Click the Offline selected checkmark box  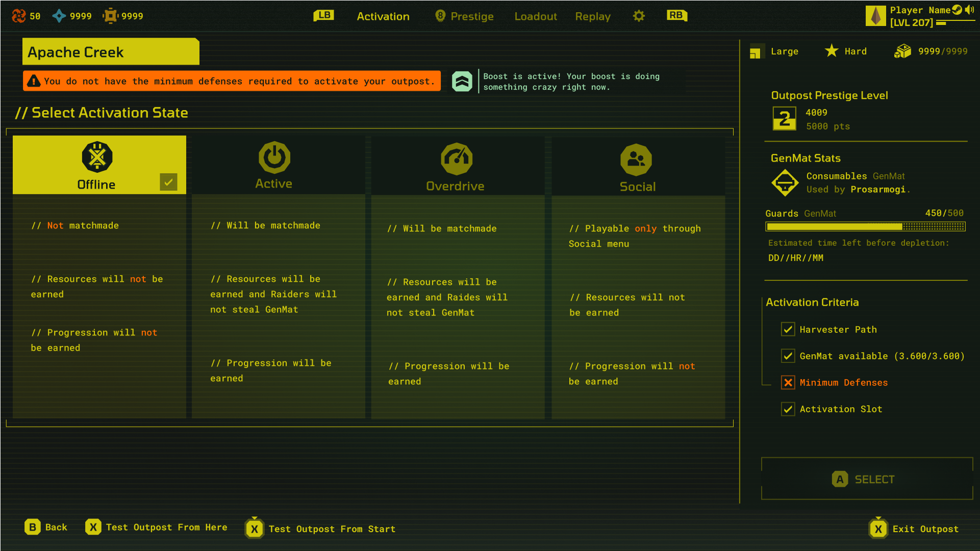click(168, 182)
